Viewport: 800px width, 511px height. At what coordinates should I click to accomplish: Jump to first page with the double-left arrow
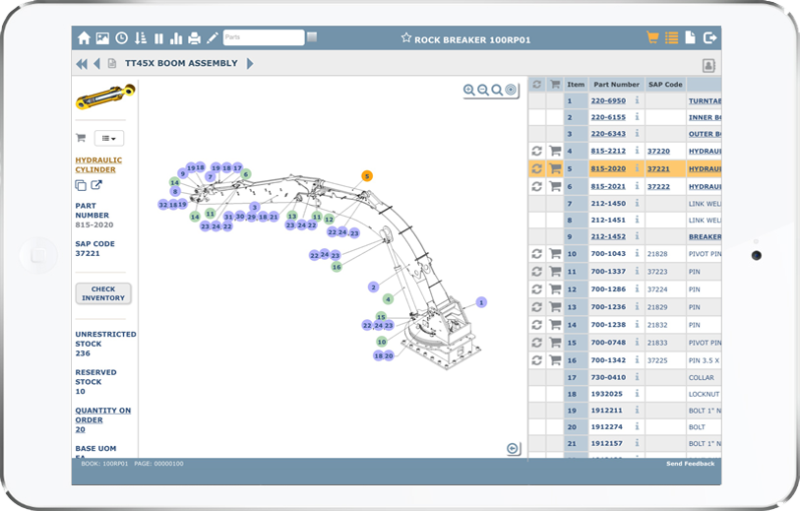point(81,64)
